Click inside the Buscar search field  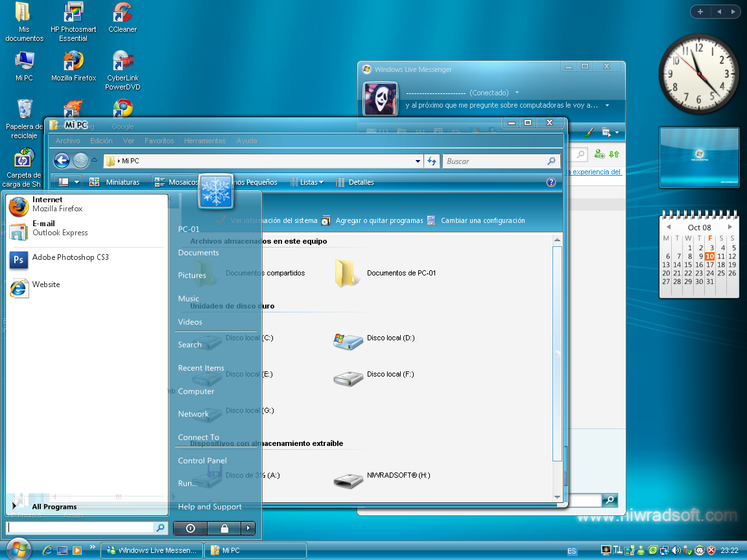coord(499,161)
